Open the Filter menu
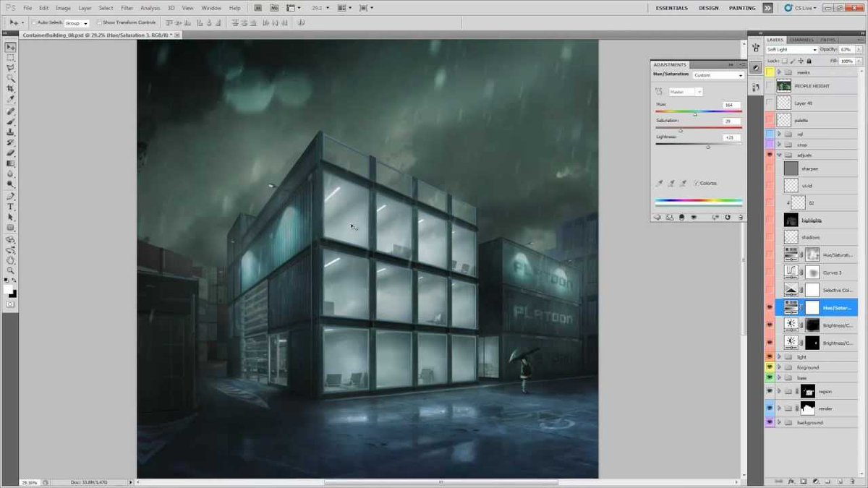 tap(127, 8)
